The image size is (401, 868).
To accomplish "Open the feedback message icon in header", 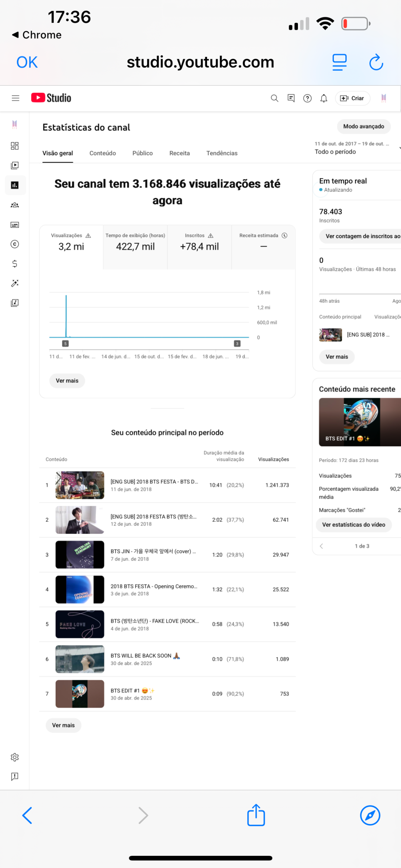I will click(291, 98).
